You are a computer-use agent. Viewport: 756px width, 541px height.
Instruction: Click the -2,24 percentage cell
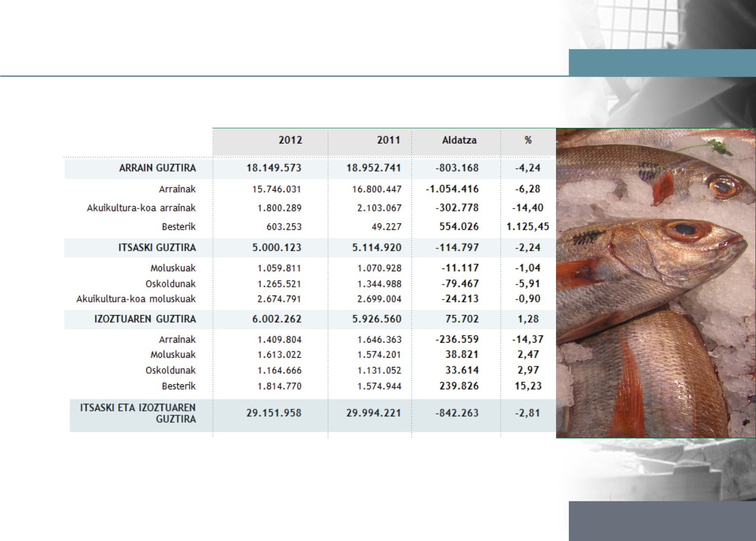pos(528,248)
